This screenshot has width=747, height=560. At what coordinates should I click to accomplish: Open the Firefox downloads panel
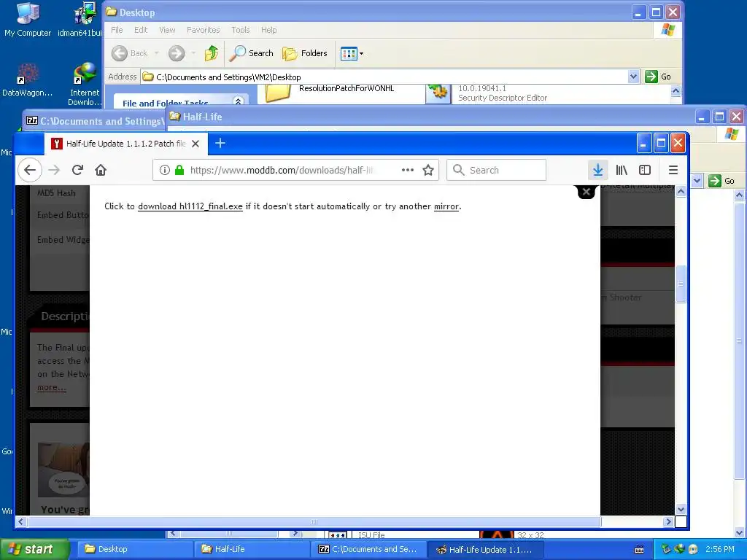tap(598, 170)
